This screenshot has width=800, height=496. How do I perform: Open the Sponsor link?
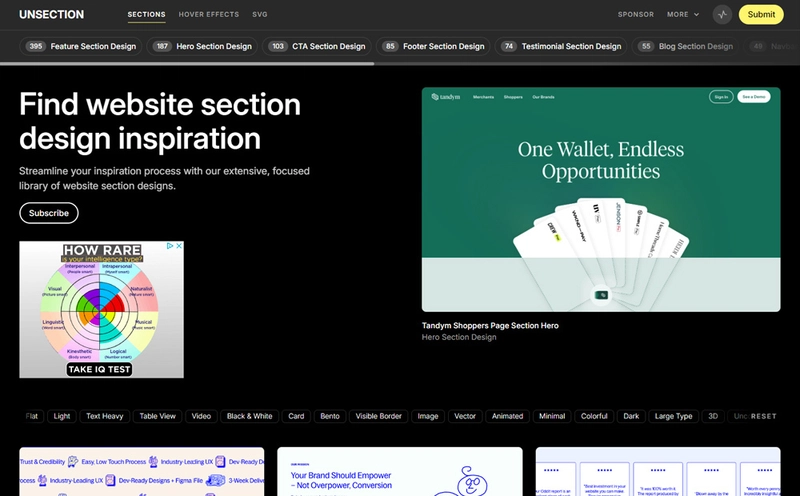636,14
